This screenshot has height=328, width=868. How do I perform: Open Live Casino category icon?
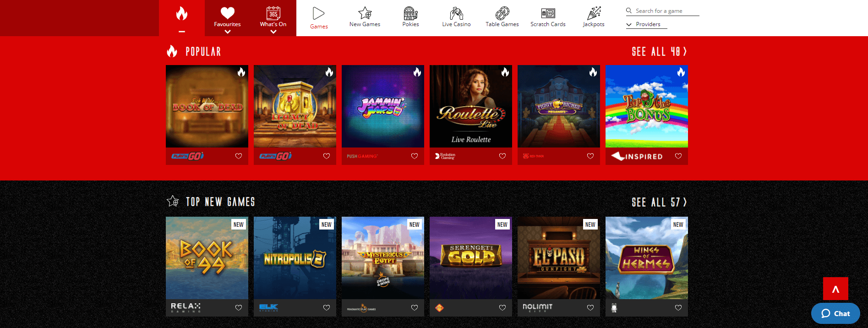(x=456, y=13)
